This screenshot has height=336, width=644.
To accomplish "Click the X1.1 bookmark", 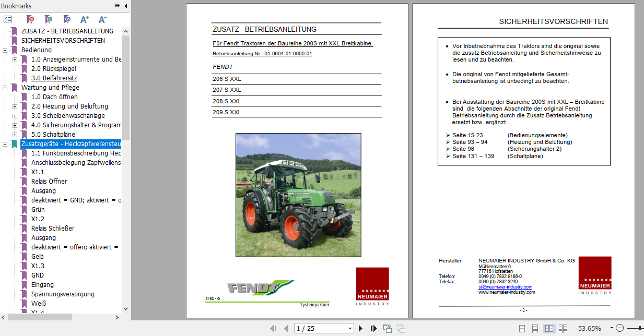I will coord(38,172).
